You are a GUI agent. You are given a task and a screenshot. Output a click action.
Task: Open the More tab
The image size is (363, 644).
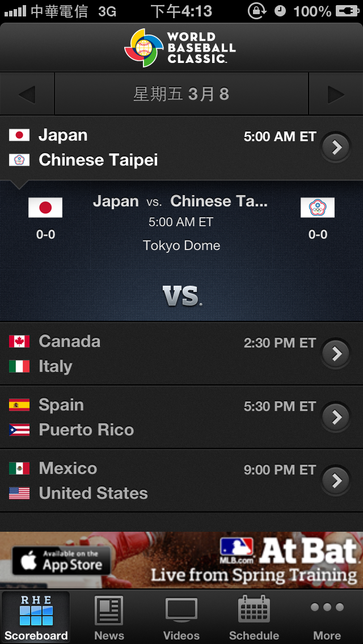[x=327, y=617]
